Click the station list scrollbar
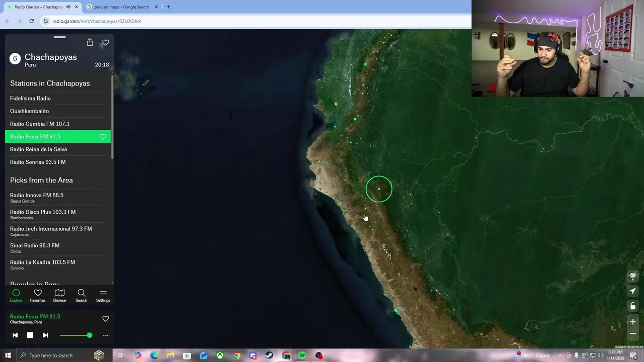 pos(112,117)
